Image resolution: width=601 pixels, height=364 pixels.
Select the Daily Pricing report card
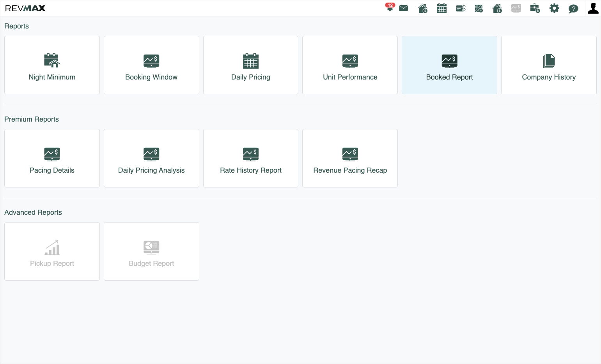pos(251,65)
